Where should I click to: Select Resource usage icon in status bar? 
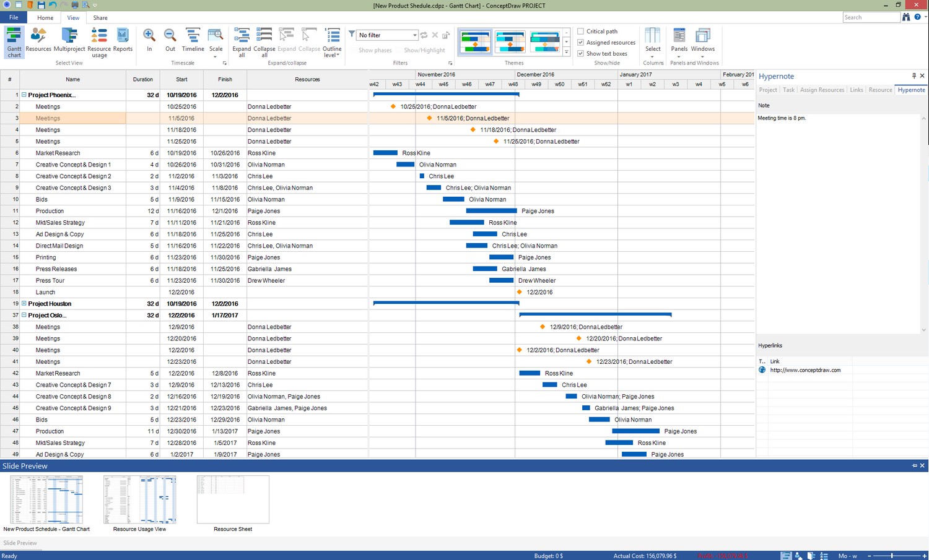pos(824,556)
